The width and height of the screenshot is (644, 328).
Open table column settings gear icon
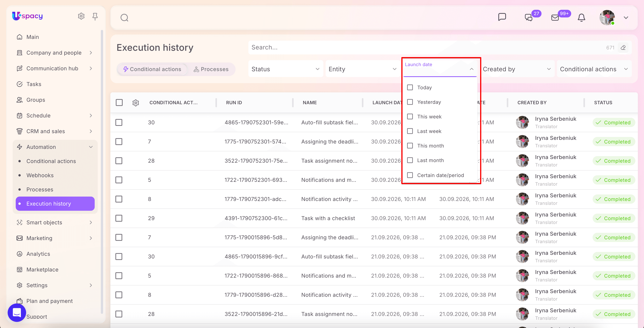tap(136, 103)
